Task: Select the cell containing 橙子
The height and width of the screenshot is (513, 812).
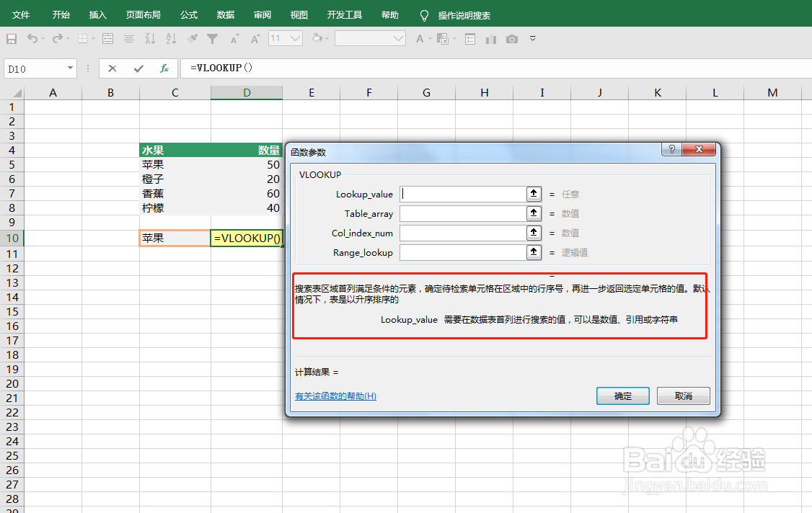Action: [175, 179]
